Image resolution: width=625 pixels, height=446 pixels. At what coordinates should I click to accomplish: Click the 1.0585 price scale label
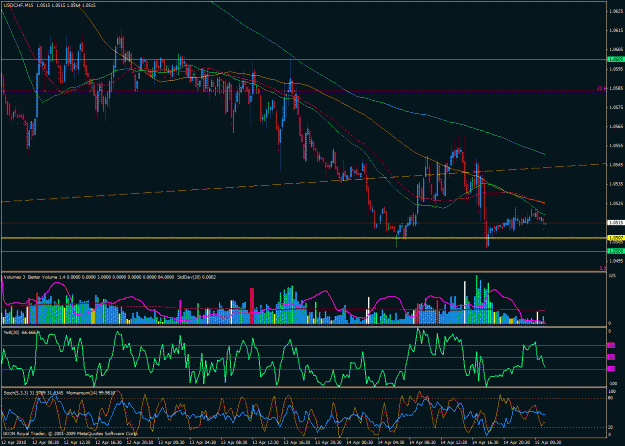click(616, 88)
